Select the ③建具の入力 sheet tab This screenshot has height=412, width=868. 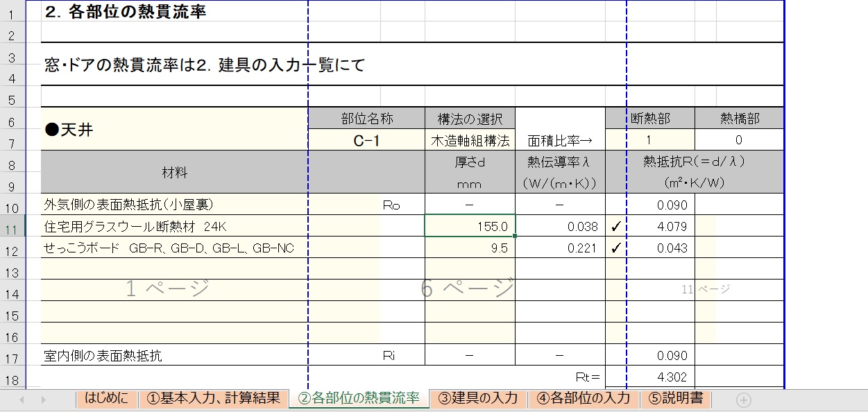pyautogui.click(x=480, y=398)
